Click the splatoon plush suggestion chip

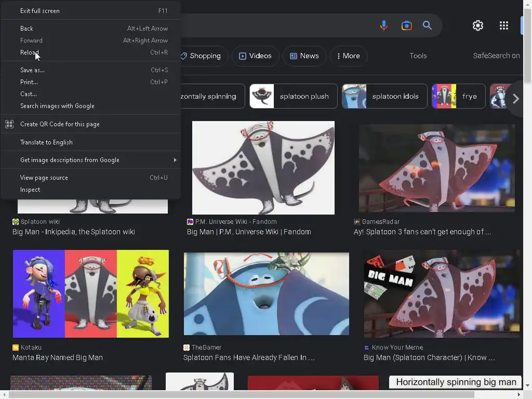coord(294,96)
